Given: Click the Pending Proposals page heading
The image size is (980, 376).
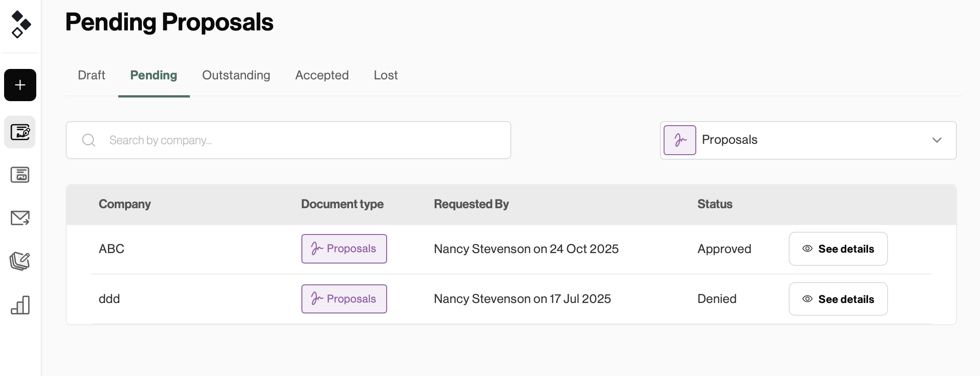Looking at the screenshot, I should pyautogui.click(x=170, y=22).
